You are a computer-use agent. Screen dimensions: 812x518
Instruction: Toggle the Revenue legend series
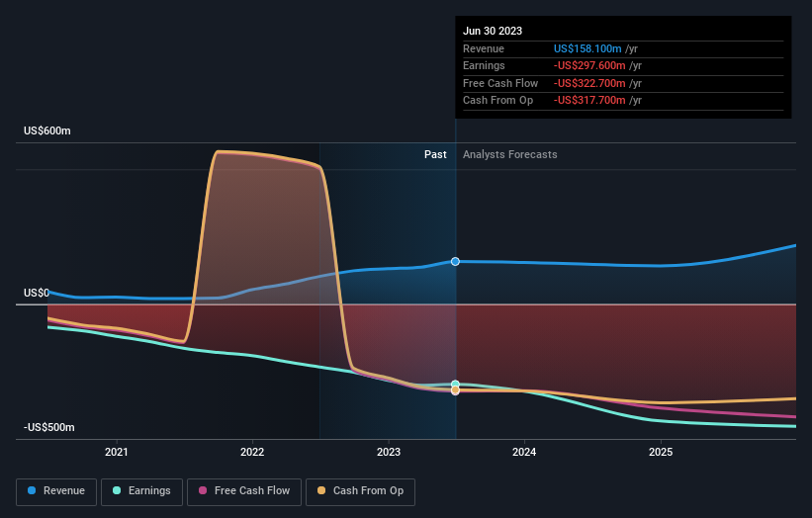[56, 491]
